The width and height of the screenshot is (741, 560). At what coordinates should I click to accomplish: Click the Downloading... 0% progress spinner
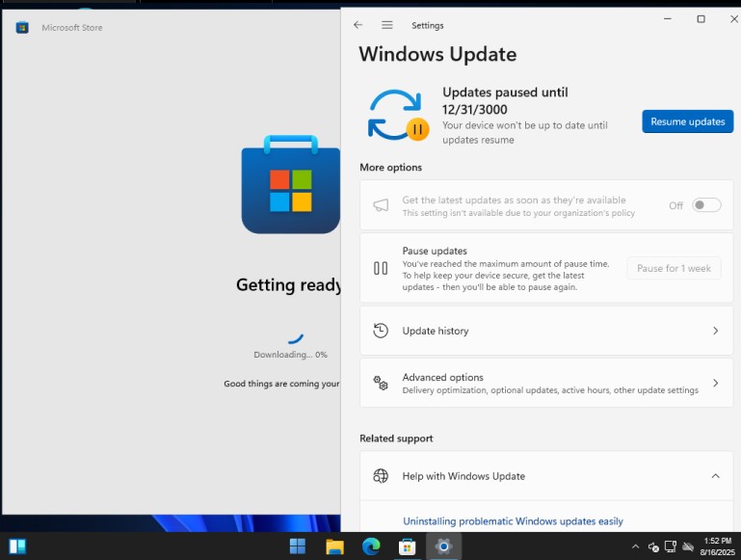tap(296, 338)
